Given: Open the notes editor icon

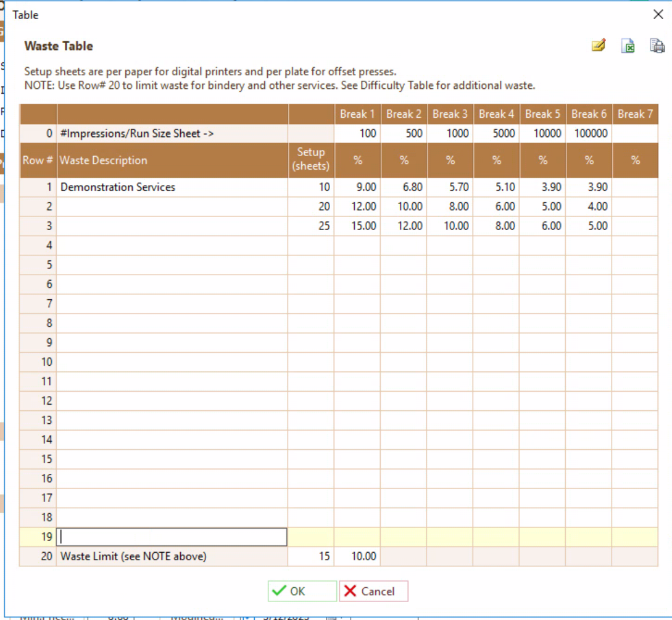Looking at the screenshot, I should (x=597, y=46).
